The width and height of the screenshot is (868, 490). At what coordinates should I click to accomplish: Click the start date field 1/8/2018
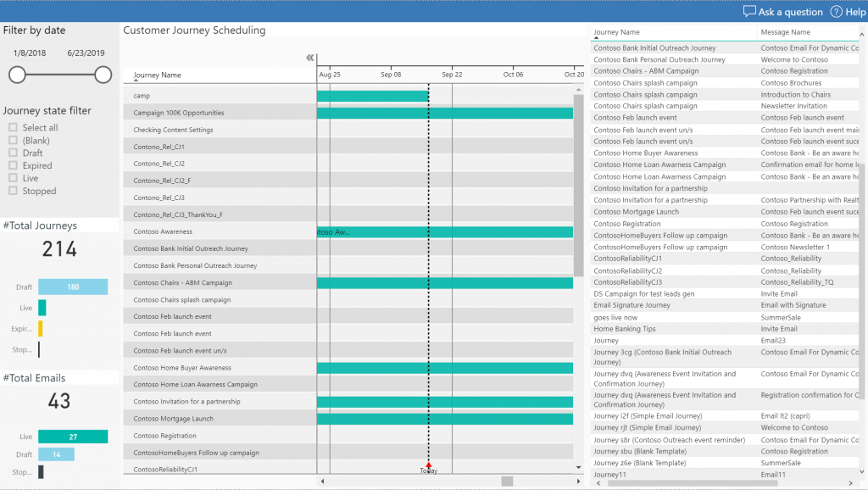30,53
